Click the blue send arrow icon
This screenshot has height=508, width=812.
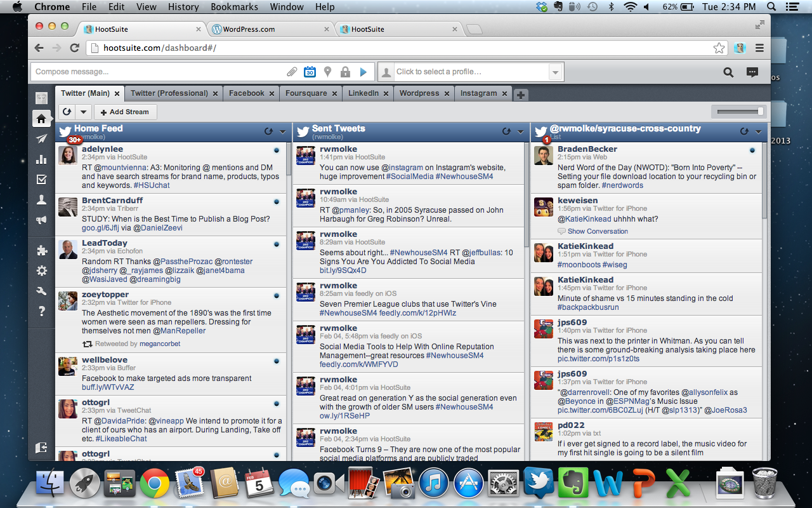pos(363,72)
